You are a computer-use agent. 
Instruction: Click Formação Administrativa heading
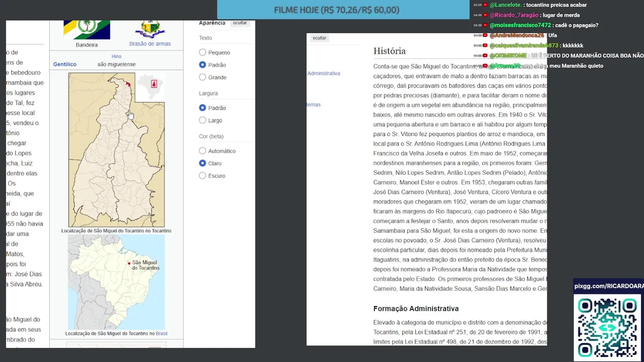(x=416, y=308)
